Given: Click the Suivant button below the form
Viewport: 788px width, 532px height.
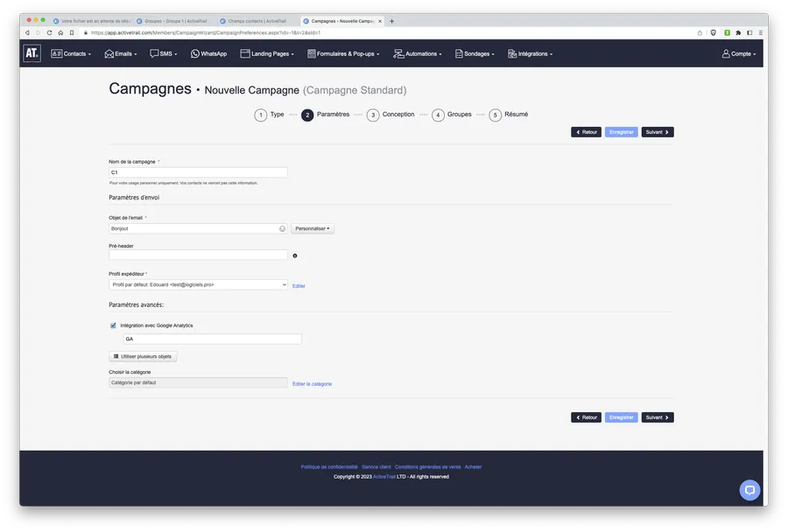Looking at the screenshot, I should click(658, 417).
